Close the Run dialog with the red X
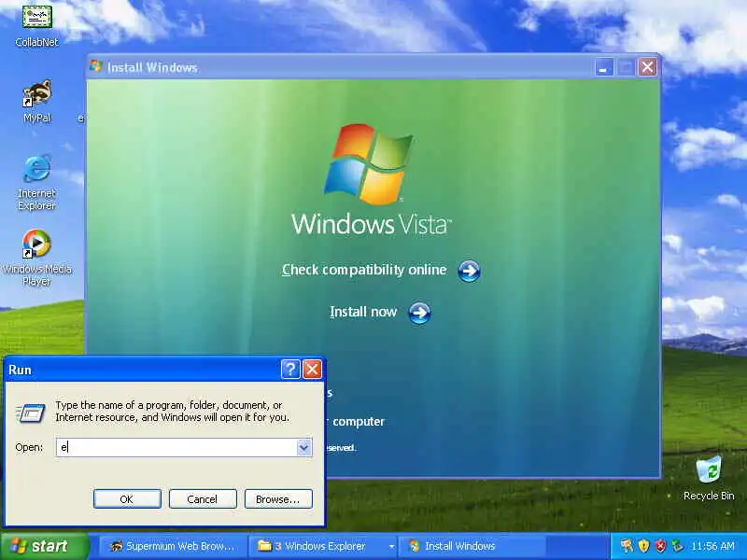747x560 pixels. click(313, 369)
